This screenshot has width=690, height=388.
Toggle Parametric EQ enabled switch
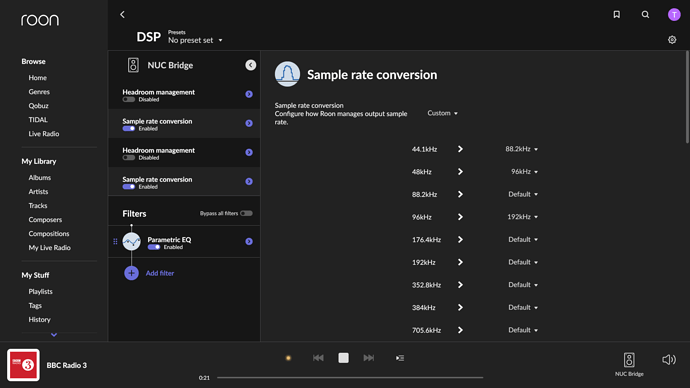click(x=154, y=247)
